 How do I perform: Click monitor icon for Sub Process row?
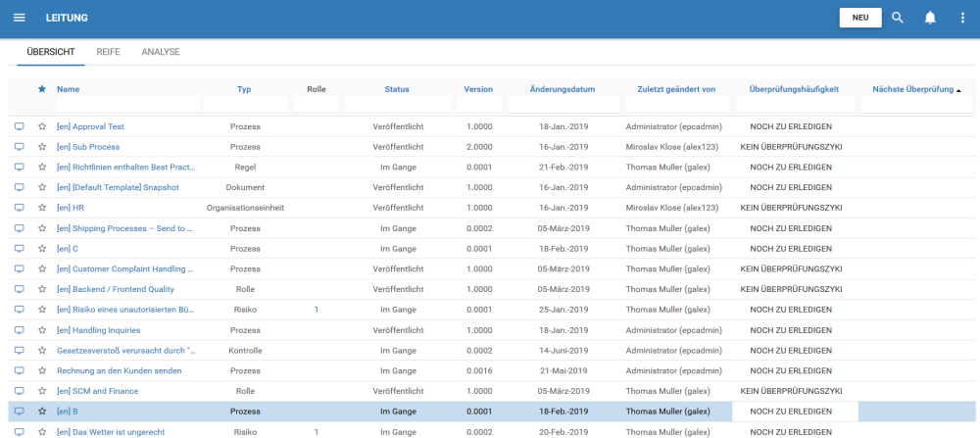point(20,147)
